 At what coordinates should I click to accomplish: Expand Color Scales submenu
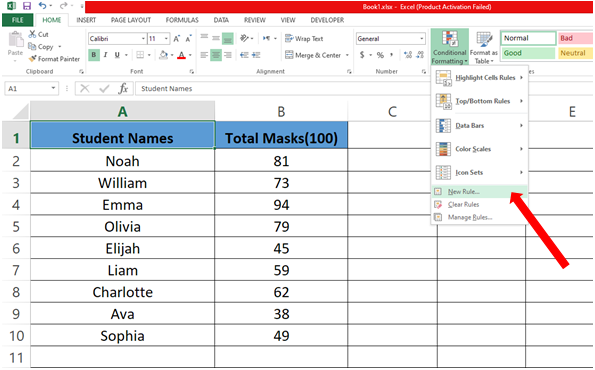pos(480,149)
